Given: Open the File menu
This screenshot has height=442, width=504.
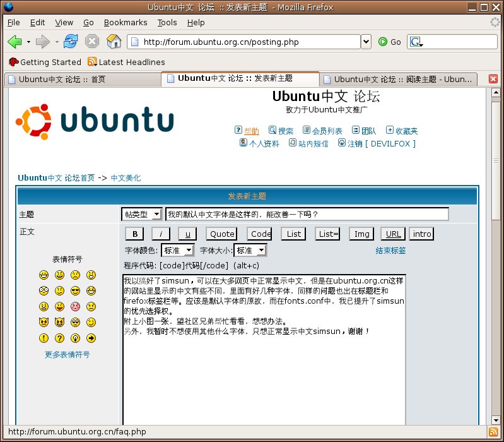Looking at the screenshot, I should 13,23.
